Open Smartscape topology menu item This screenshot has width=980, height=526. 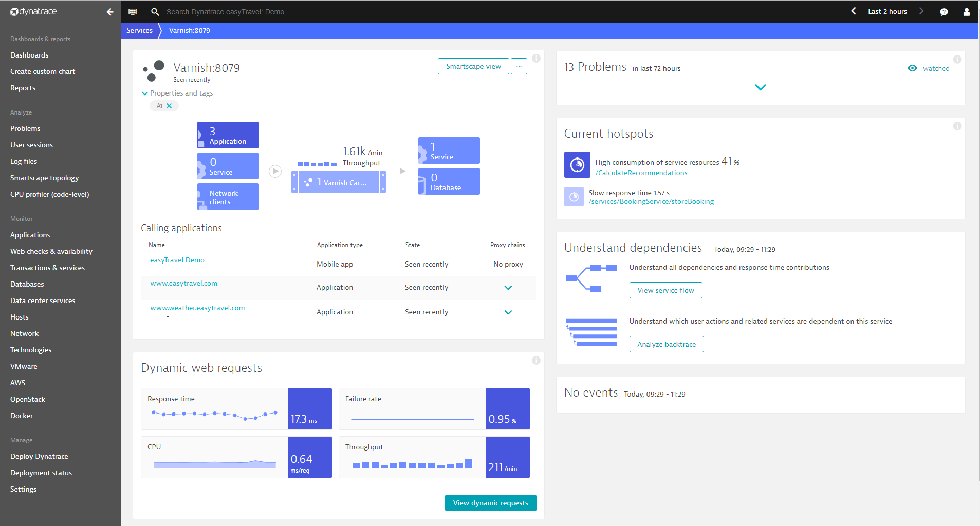click(x=44, y=178)
